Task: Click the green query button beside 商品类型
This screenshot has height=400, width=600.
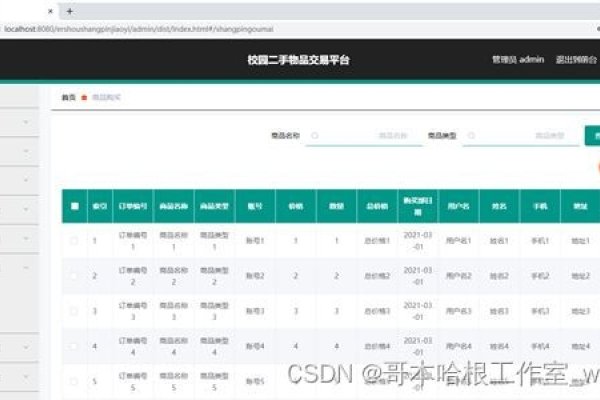Action: pyautogui.click(x=592, y=136)
